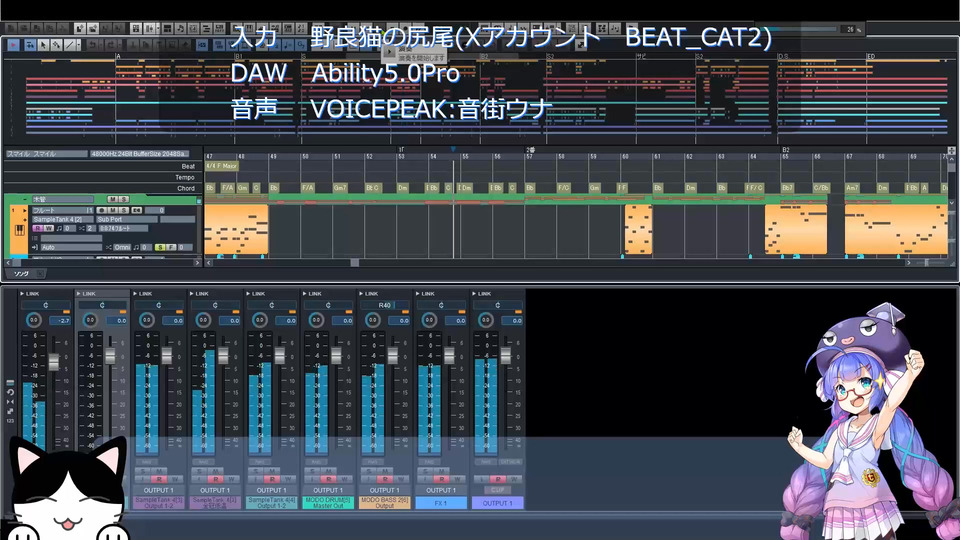
Task: Mute the 木管 folder track
Action: (113, 200)
